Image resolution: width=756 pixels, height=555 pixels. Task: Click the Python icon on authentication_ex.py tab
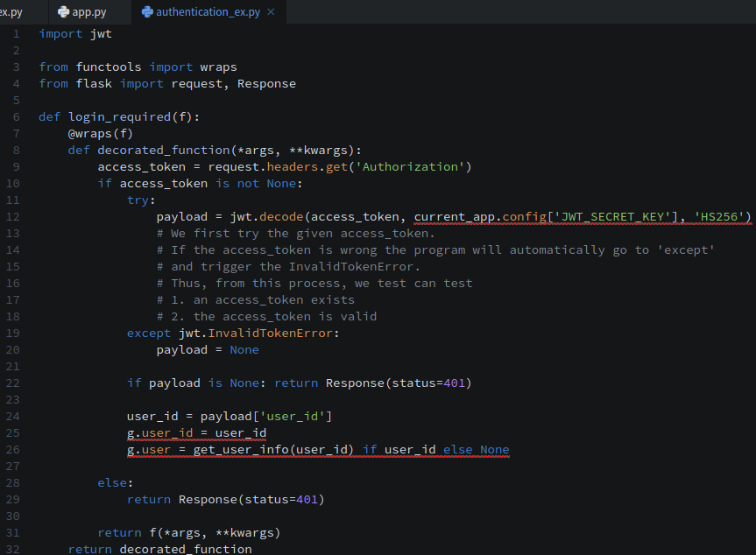(x=147, y=12)
